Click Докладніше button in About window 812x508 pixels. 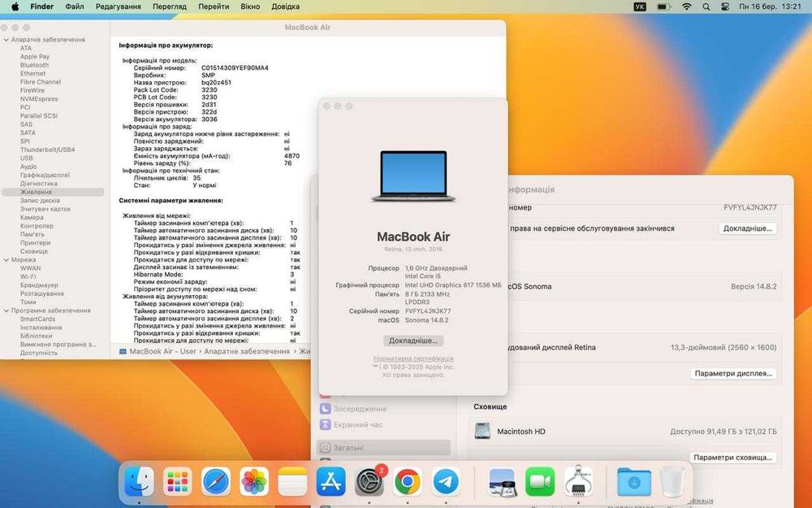[413, 341]
